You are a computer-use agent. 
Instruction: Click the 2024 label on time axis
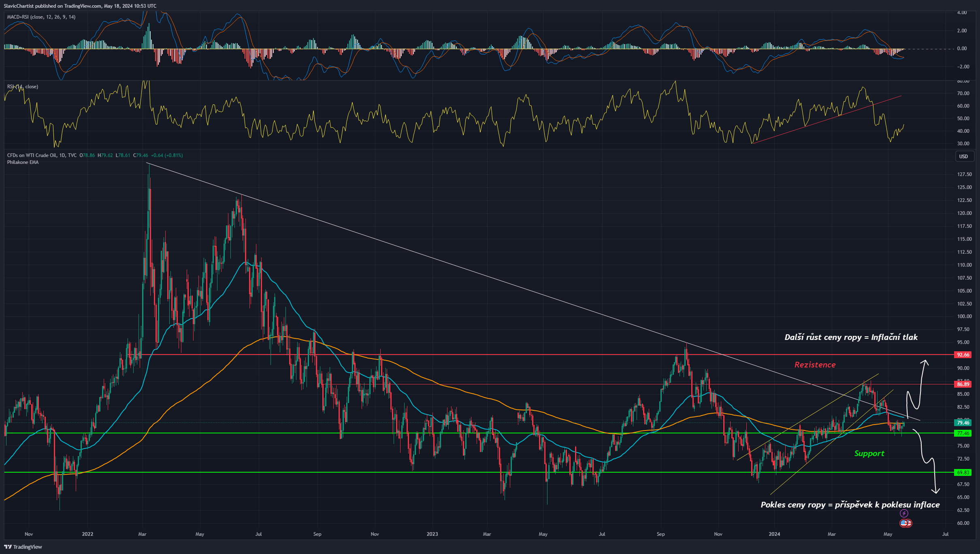774,534
